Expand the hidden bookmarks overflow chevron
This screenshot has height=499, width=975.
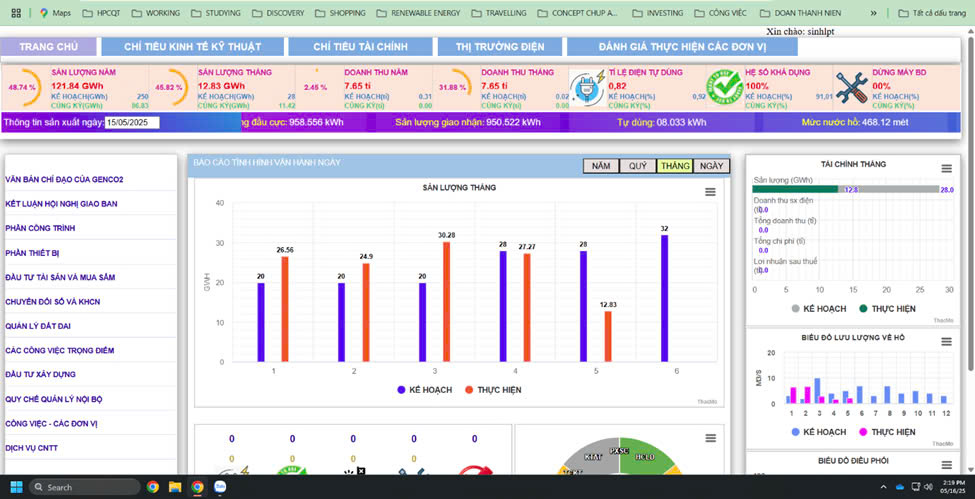tap(875, 14)
